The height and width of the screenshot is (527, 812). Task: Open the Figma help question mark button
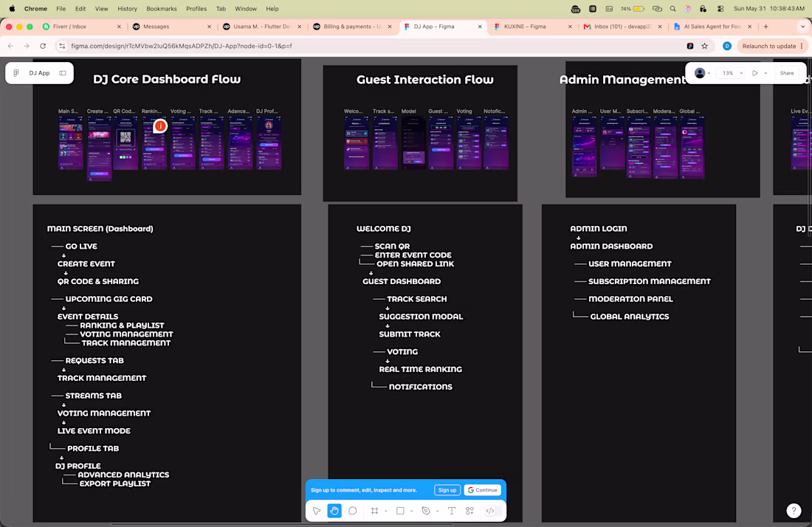[x=794, y=511]
